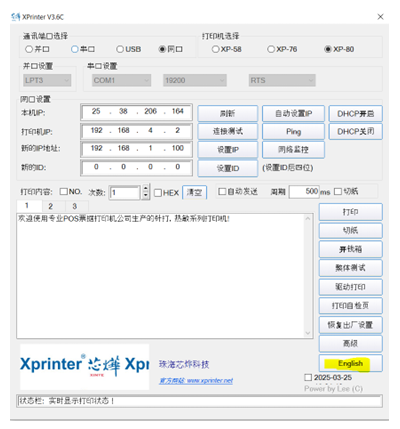Open the LPT3 parallel port dropdown
This screenshot has width=400, height=429.
(47, 80)
